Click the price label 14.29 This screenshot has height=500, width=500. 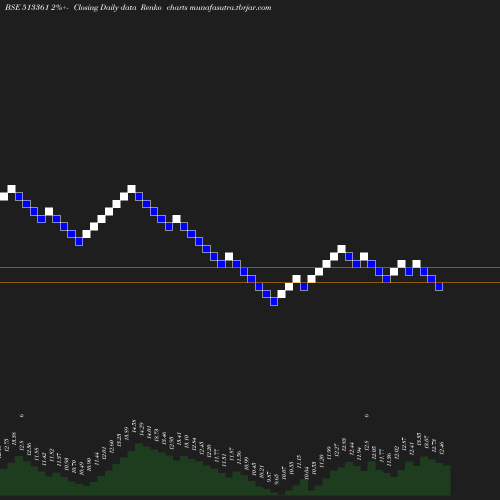141,429
